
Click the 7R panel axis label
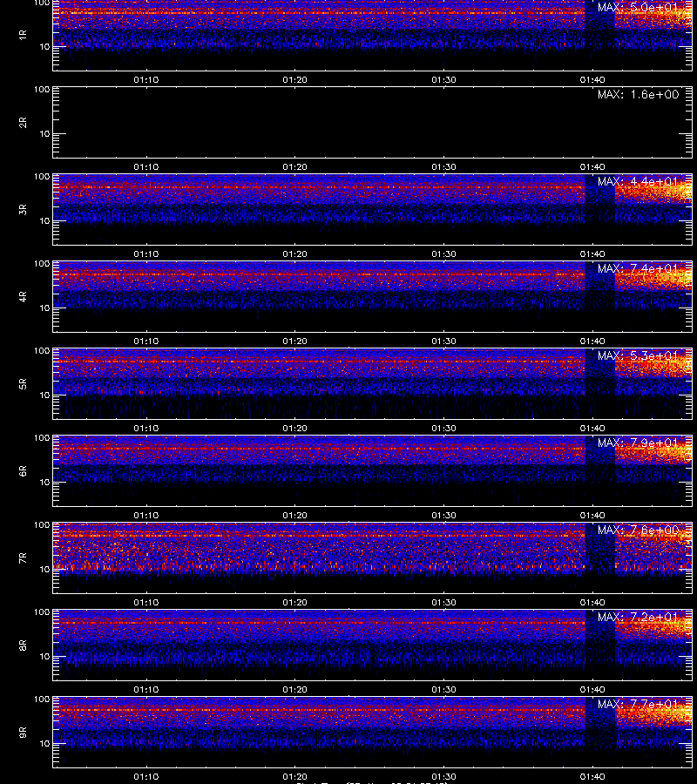click(x=23, y=558)
